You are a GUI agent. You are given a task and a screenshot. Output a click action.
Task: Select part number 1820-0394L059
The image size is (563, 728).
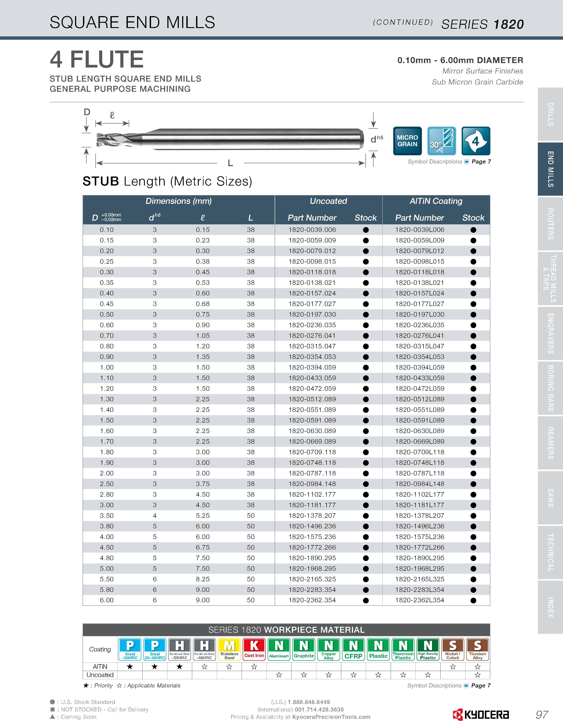pyautogui.click(x=419, y=367)
